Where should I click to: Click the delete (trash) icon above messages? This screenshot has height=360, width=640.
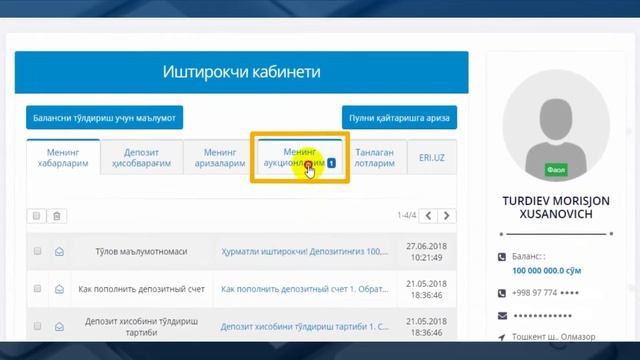[57, 216]
